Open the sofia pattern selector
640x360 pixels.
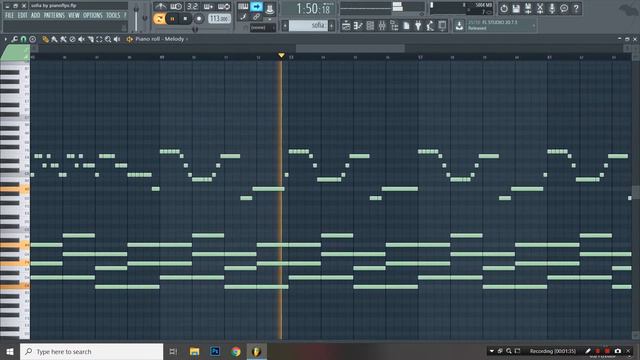click(308, 25)
